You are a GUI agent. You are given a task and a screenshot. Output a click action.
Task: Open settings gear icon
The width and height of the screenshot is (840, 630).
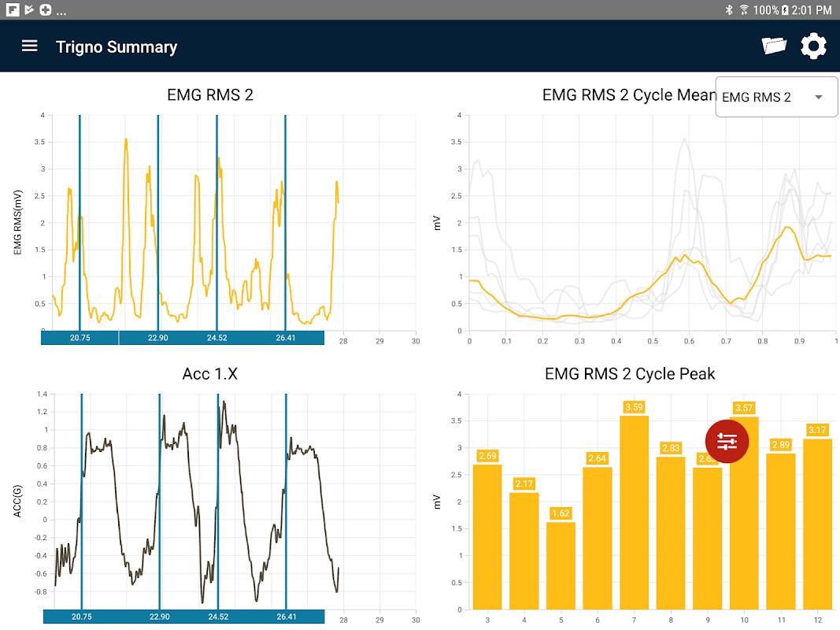pyautogui.click(x=813, y=46)
